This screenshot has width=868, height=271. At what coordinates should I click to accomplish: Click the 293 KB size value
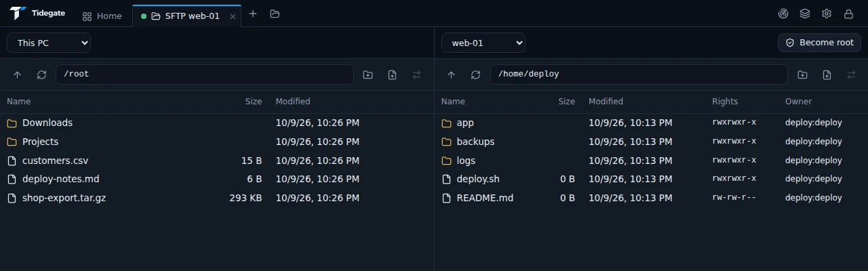pyautogui.click(x=245, y=198)
